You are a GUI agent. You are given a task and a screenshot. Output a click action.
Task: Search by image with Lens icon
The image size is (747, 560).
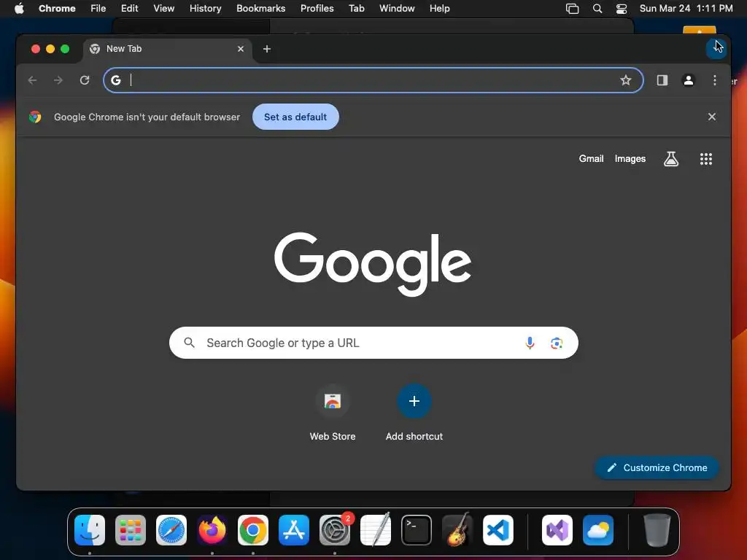click(x=557, y=343)
